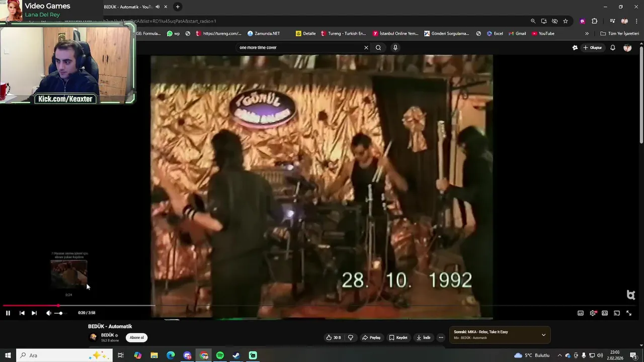Screen dimensions: 644x362
Task: Open File Explorer from the taskbar
Action: (x=154, y=355)
